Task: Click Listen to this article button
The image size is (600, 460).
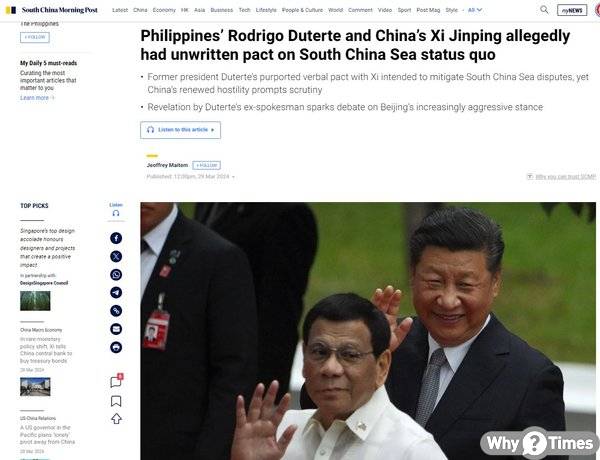Action: pos(180,130)
